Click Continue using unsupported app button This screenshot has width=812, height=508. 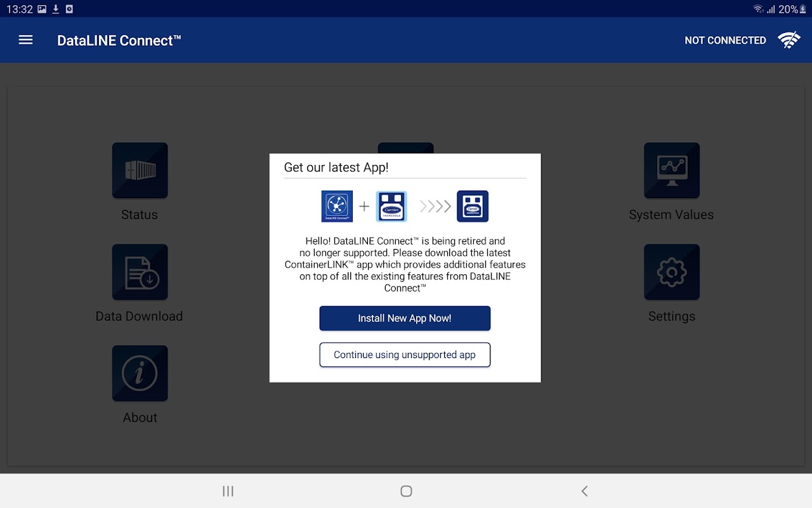[405, 355]
